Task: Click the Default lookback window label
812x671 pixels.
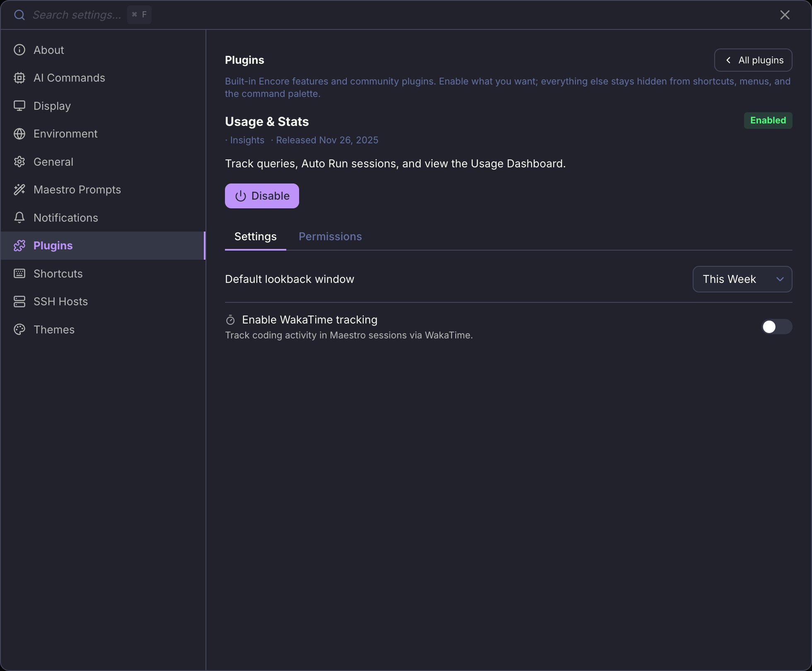Action: pos(290,279)
